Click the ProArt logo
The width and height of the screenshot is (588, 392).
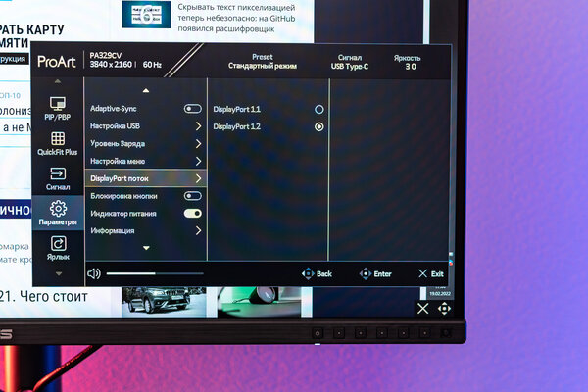point(57,62)
